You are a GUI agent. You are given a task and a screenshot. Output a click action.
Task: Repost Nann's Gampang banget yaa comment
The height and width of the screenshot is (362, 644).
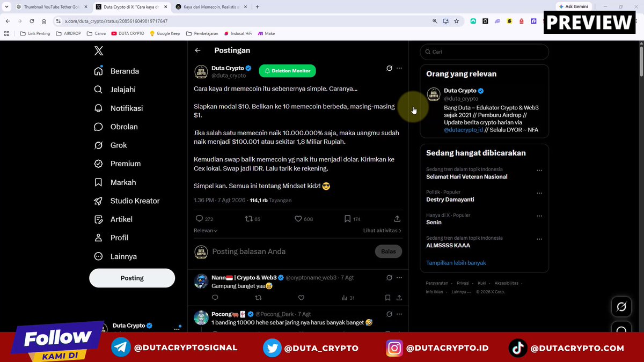pos(258,298)
